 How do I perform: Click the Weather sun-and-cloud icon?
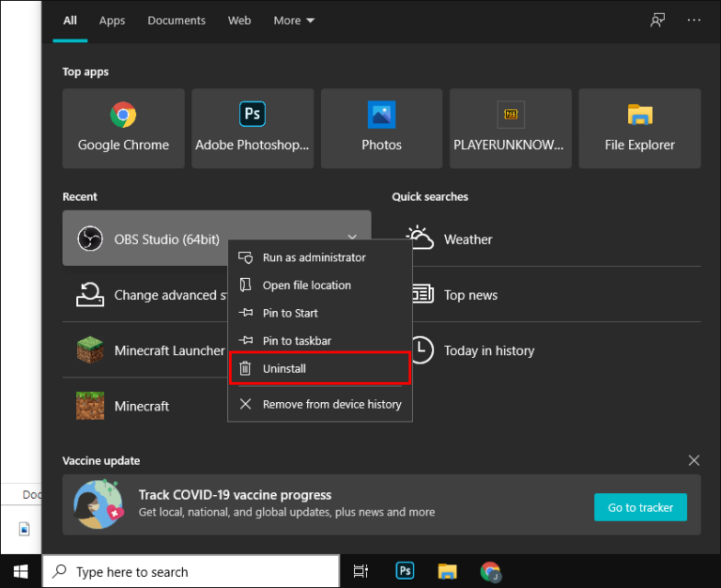(421, 238)
